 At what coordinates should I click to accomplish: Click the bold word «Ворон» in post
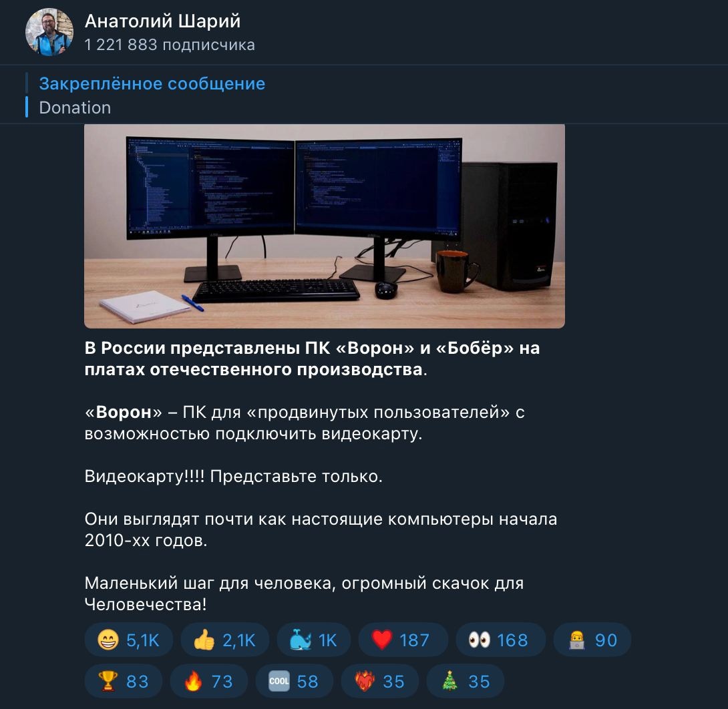click(x=124, y=411)
